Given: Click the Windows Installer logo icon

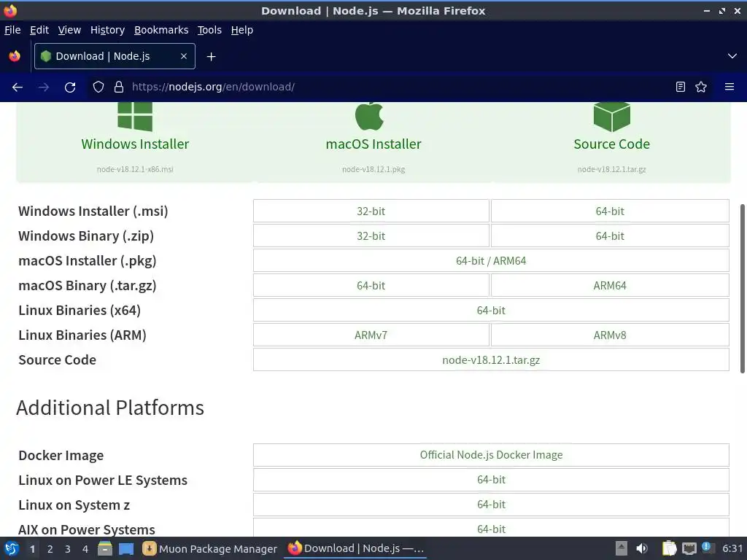Looking at the screenshot, I should 135,116.
